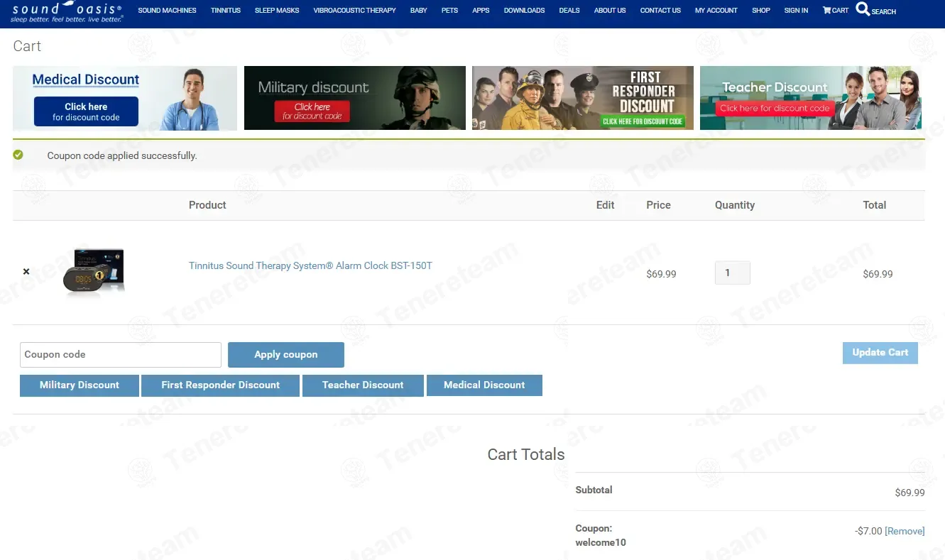The width and height of the screenshot is (945, 560).
Task: Click the $69.99 subtotal value
Action: tap(910, 493)
